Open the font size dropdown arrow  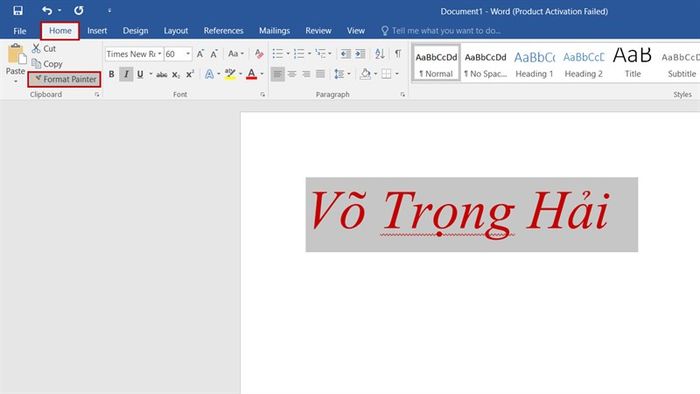[188, 54]
